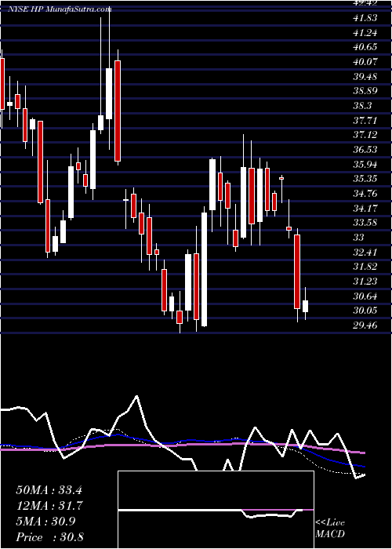Click the 12MA : 31.7 readout
Viewport: 392px width, 549px height.
(49, 506)
